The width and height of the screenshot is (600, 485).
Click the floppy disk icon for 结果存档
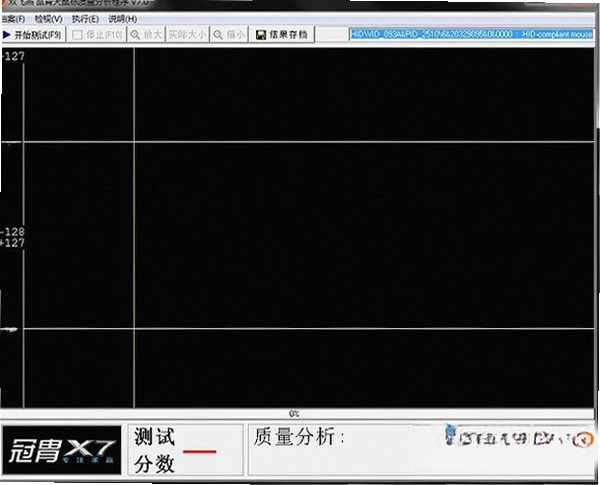click(261, 35)
